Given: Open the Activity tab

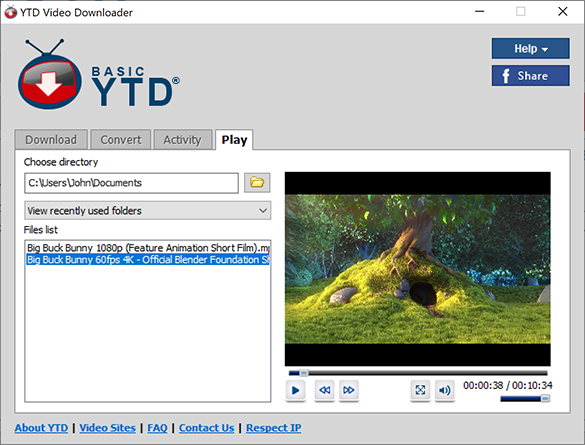Looking at the screenshot, I should (x=182, y=140).
